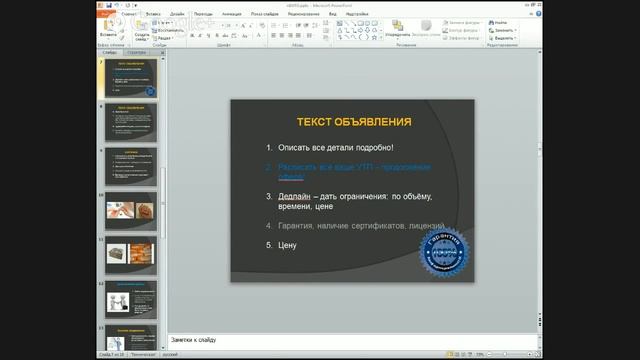Click the Increase Font Size icon

tap(243, 26)
